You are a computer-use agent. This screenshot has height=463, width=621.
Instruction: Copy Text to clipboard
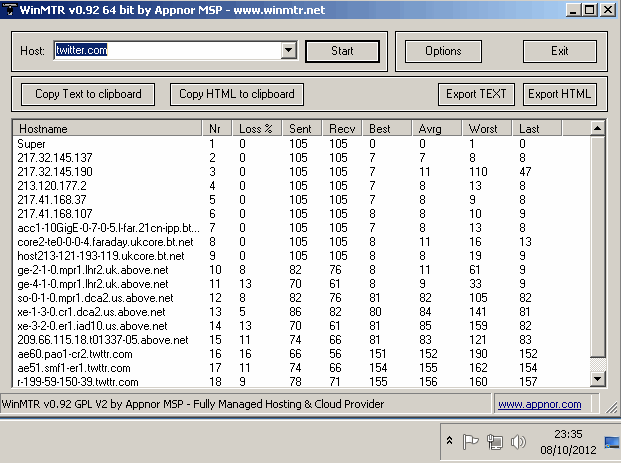tap(88, 94)
